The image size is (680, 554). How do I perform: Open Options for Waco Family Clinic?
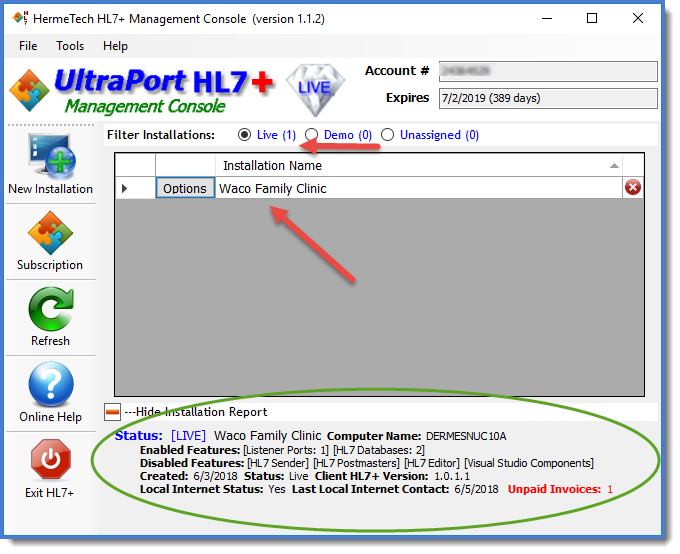185,188
